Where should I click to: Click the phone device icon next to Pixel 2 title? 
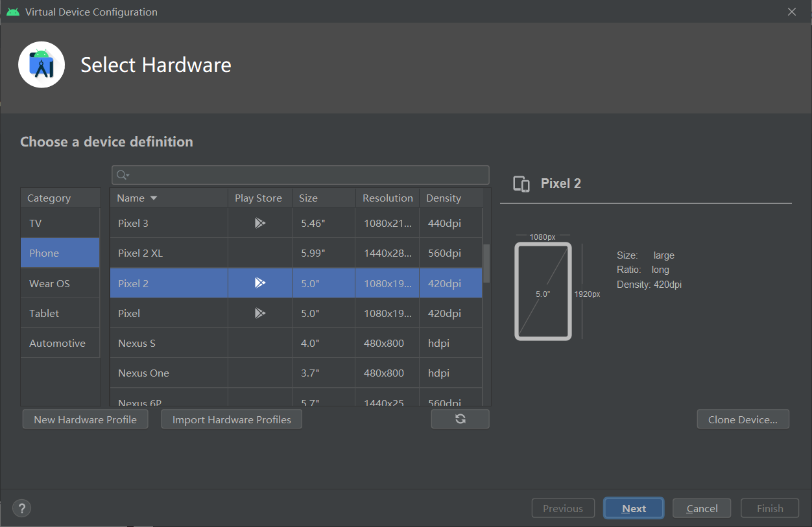[521, 184]
